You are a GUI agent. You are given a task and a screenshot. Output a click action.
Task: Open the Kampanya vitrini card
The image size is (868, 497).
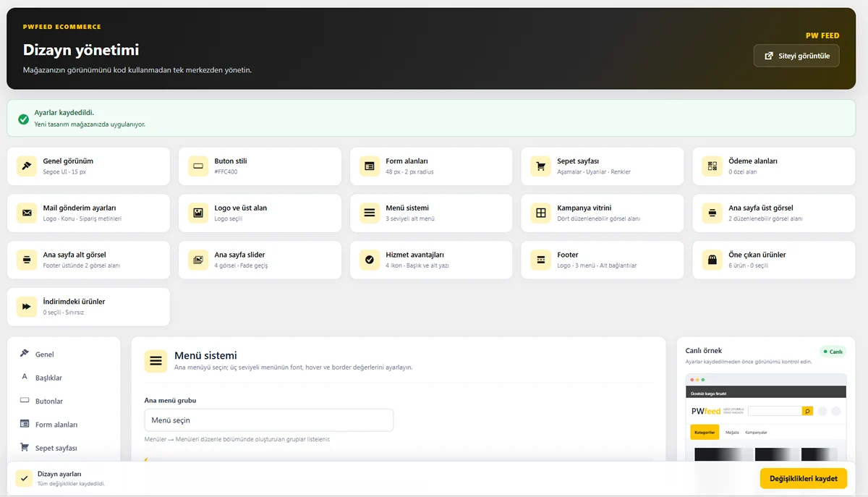[603, 213]
